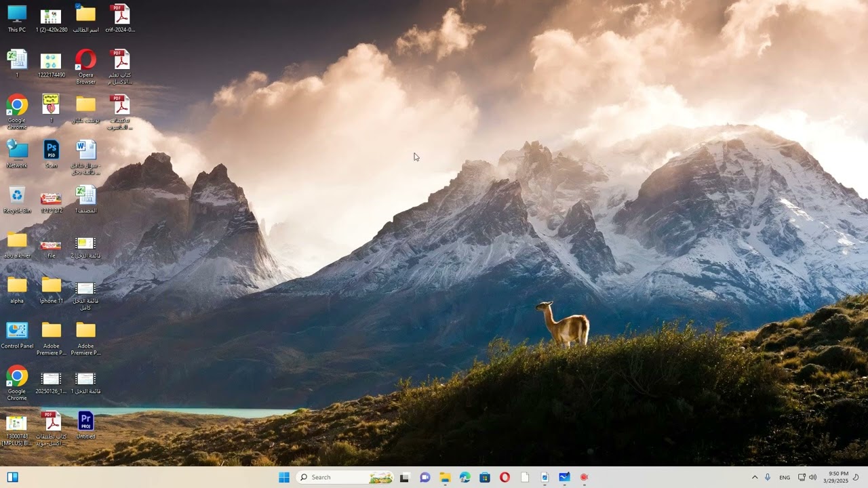Open the يوسف علنان folder
The height and width of the screenshot is (488, 868).
85,108
